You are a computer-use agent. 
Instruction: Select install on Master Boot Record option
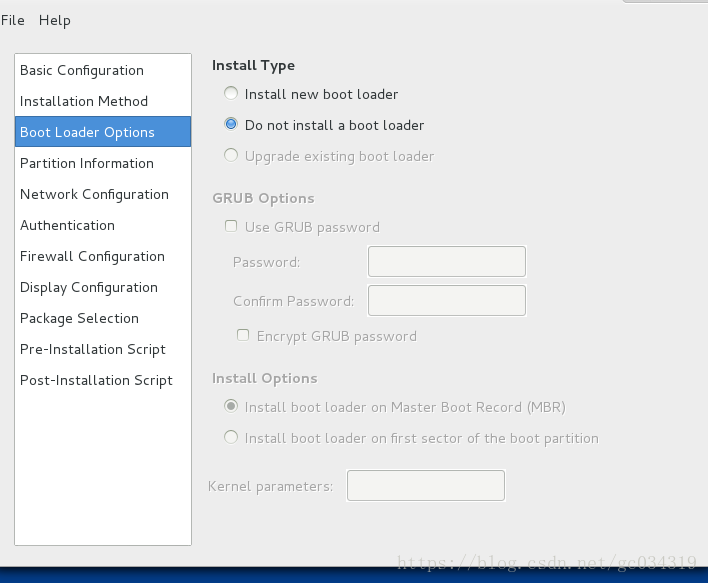coord(231,406)
